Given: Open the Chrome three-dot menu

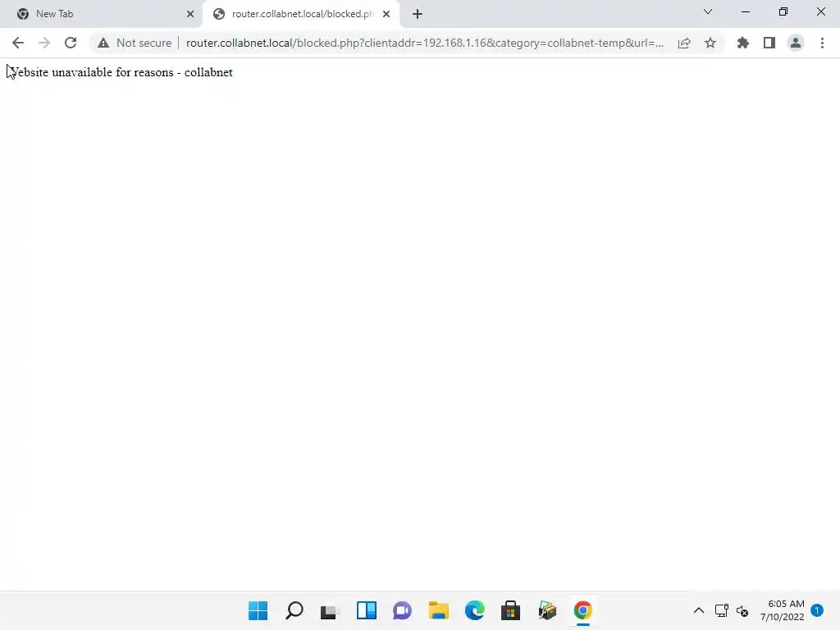Looking at the screenshot, I should pos(822,43).
